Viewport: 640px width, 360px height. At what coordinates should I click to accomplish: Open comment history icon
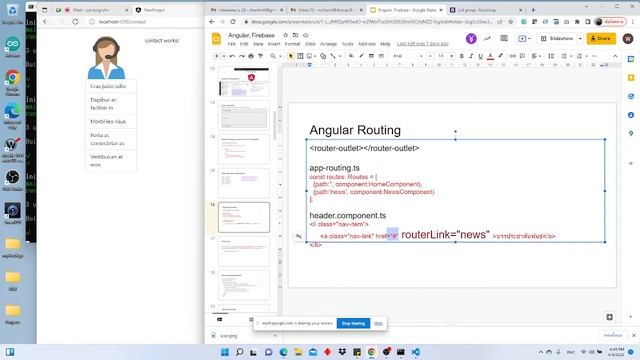(504, 38)
